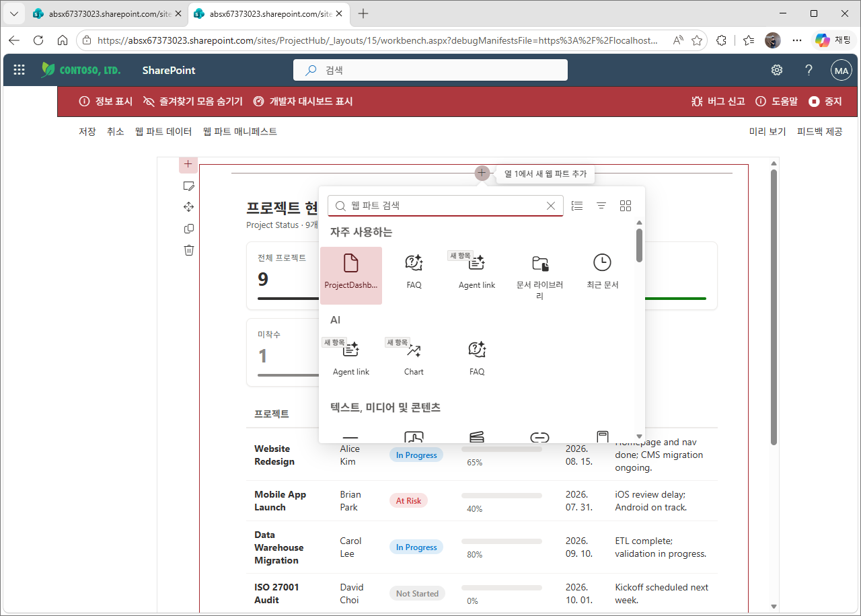This screenshot has width=861, height=616.
Task: Add a new section with left plus button
Action: tap(188, 164)
